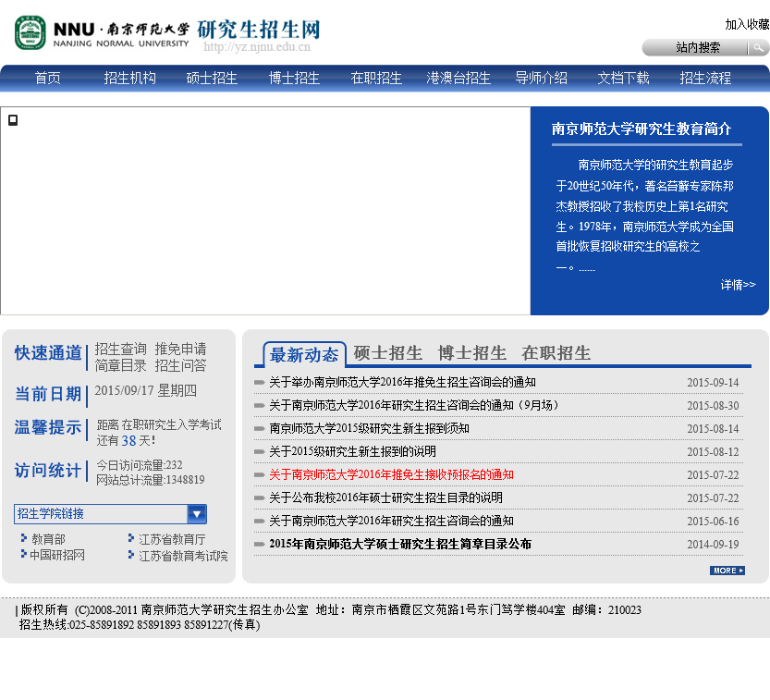Open 港澳台招生 menu item
This screenshot has height=700, width=770.
pyautogui.click(x=458, y=78)
